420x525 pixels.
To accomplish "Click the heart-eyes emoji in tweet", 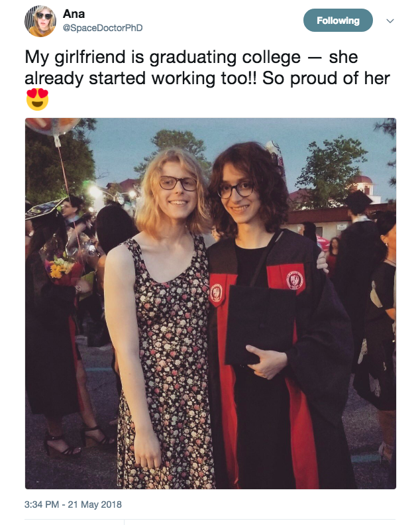I will click(x=37, y=99).
